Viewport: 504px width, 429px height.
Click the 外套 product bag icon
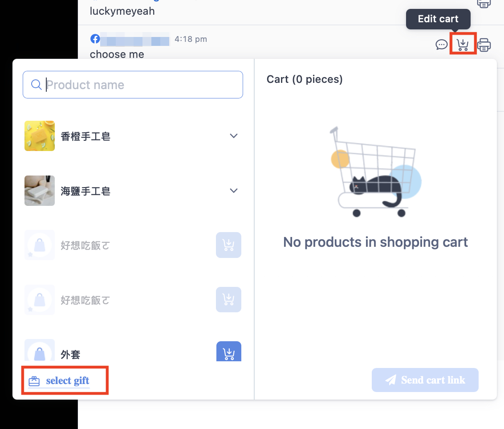coord(40,351)
